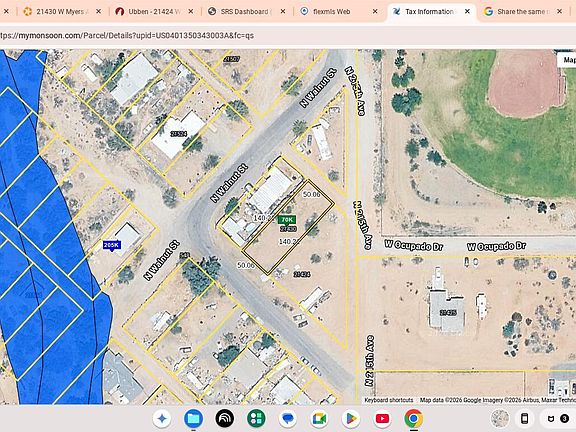The image size is (576, 432).
Task: Switch to 21430 W Myers tab
Action: click(62, 11)
